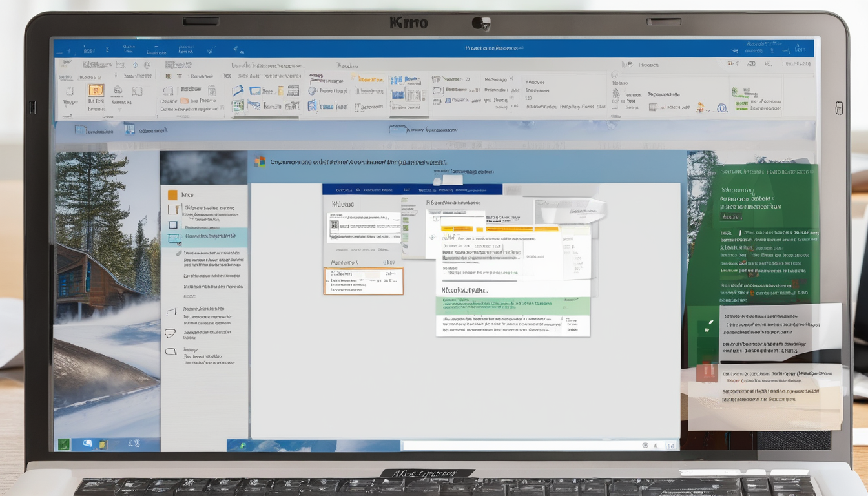This screenshot has width=868, height=496.
Task: Click the speech bubble icon in the left sidebar
Action: click(x=170, y=334)
